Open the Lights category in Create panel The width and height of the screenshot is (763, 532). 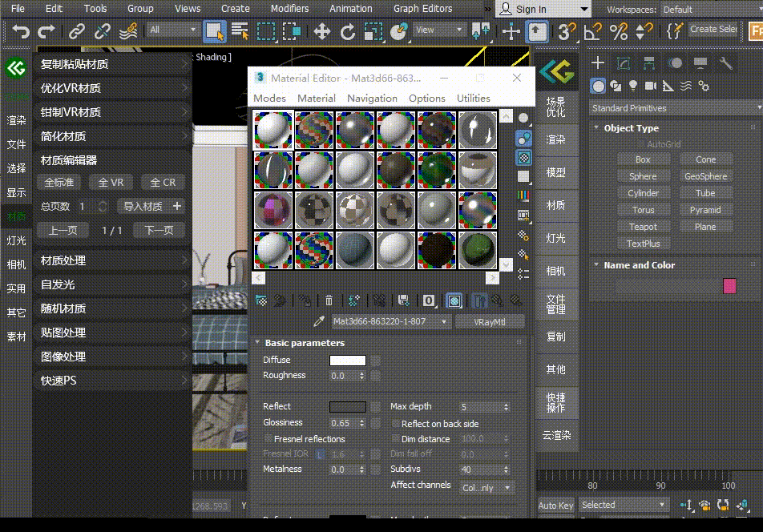pos(633,86)
